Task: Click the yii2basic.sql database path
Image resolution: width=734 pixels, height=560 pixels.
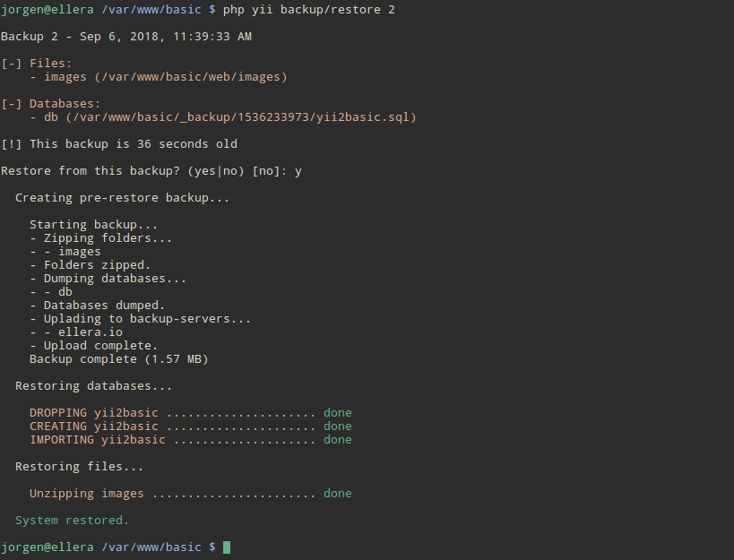Action: pyautogui.click(x=241, y=117)
